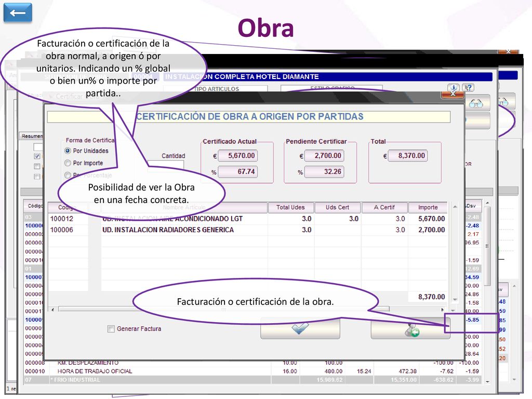Click the exit button with green arrow
The width and height of the screenshot is (532, 399).
pos(410,329)
